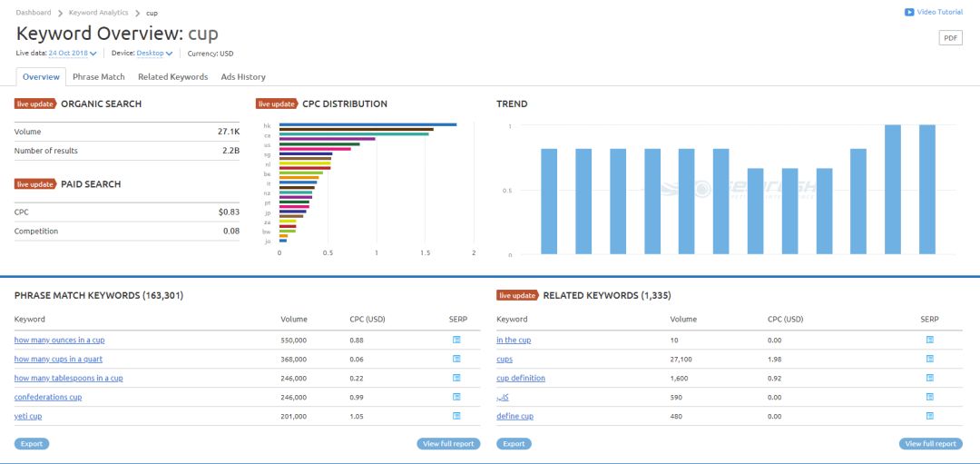Switch to the Phrase Match tab

point(99,77)
